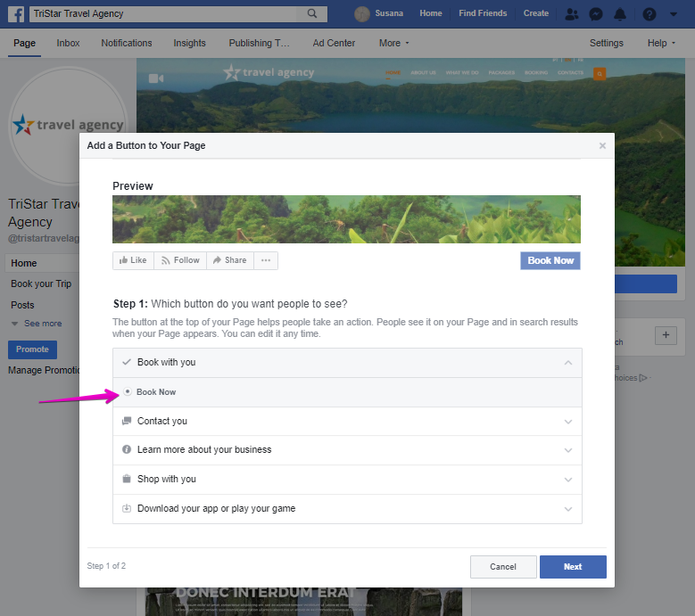Click the TriStar Travel Agency search field
Screen dimensions: 695x616
pos(165,13)
